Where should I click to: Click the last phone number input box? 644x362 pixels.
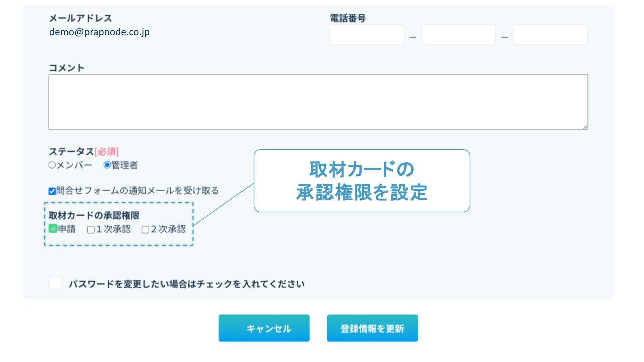(550, 35)
